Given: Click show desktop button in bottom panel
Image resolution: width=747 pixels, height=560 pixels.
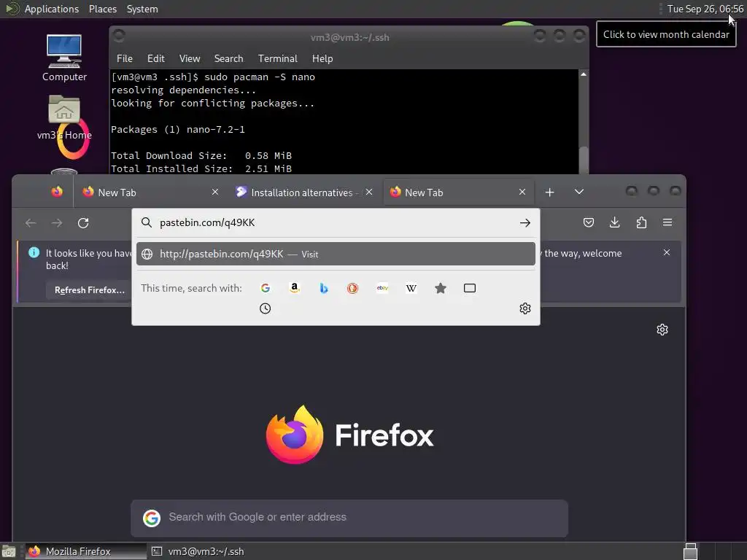Looking at the screenshot, I should 9,551.
